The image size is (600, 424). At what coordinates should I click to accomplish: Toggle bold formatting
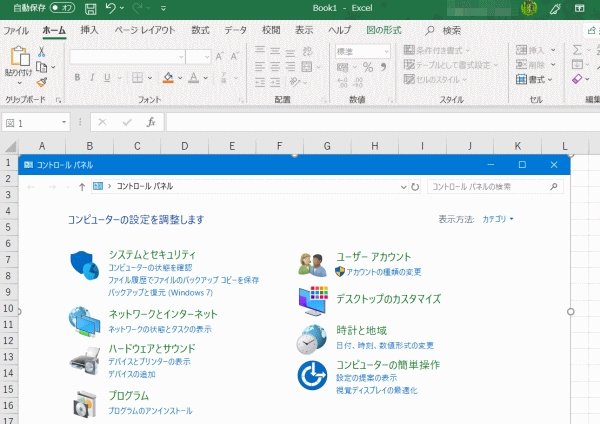click(77, 78)
